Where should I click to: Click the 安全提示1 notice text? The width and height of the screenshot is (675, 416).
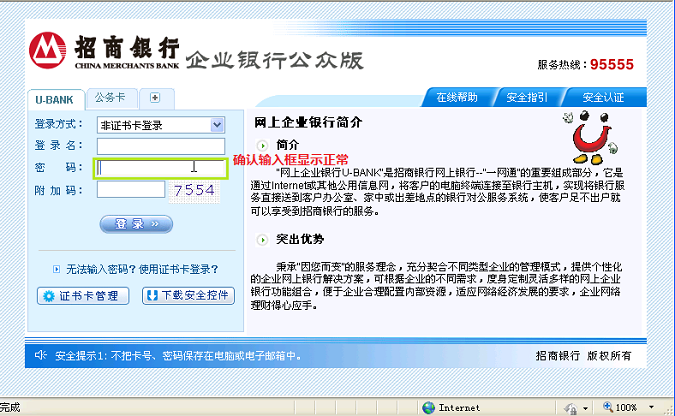(x=179, y=356)
